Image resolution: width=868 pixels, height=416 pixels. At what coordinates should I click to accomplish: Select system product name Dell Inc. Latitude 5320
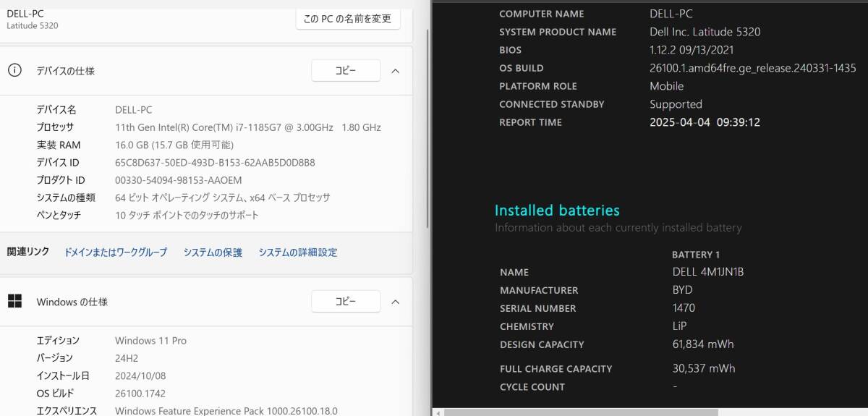pyautogui.click(x=705, y=32)
